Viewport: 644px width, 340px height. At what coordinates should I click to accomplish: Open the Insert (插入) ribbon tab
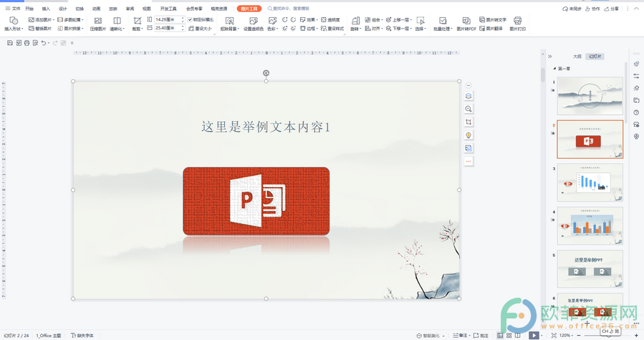(46, 8)
